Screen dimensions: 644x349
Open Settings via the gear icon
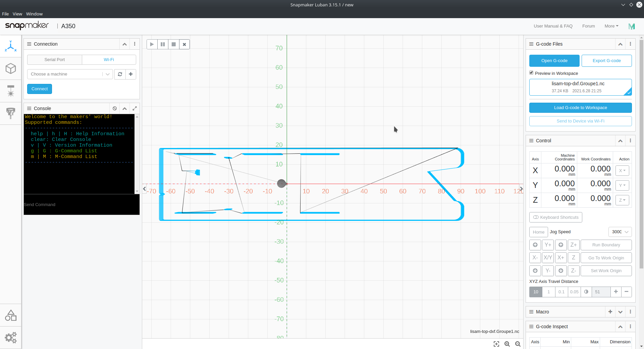(11, 338)
